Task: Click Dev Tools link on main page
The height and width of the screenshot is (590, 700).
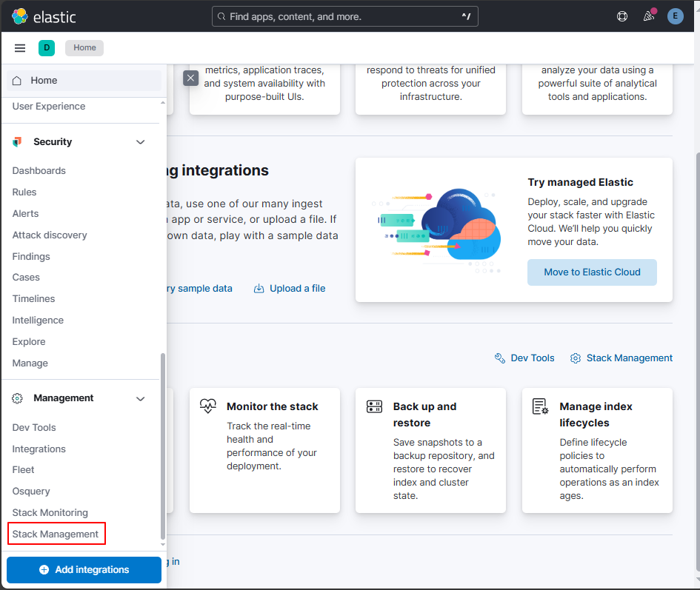Action: (x=532, y=358)
